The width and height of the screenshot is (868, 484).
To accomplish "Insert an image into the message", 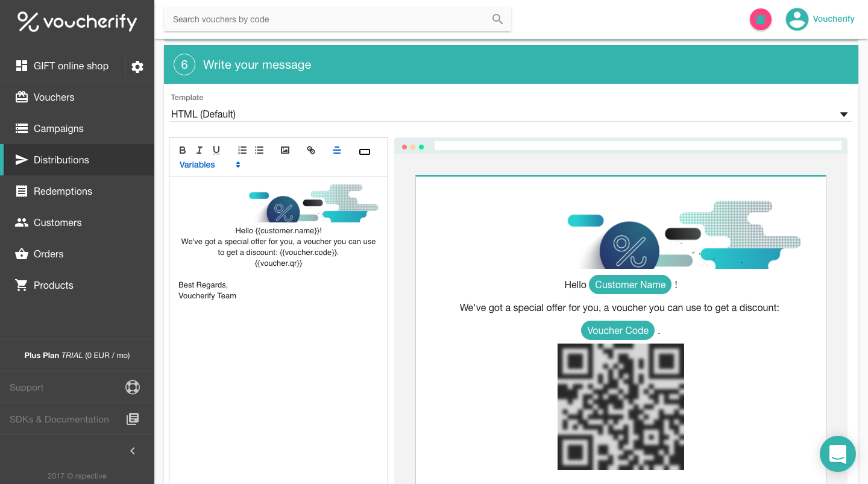I will point(285,150).
